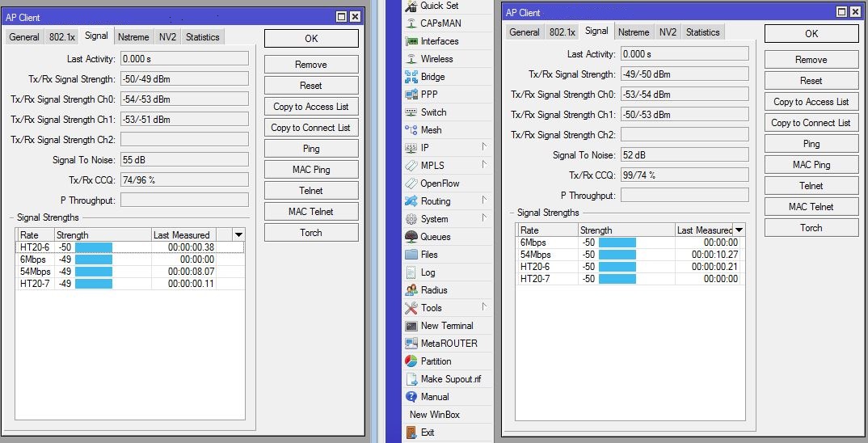Screen dimensions: 868x443
Task: Open the MPLS icon
Action: click(x=411, y=165)
